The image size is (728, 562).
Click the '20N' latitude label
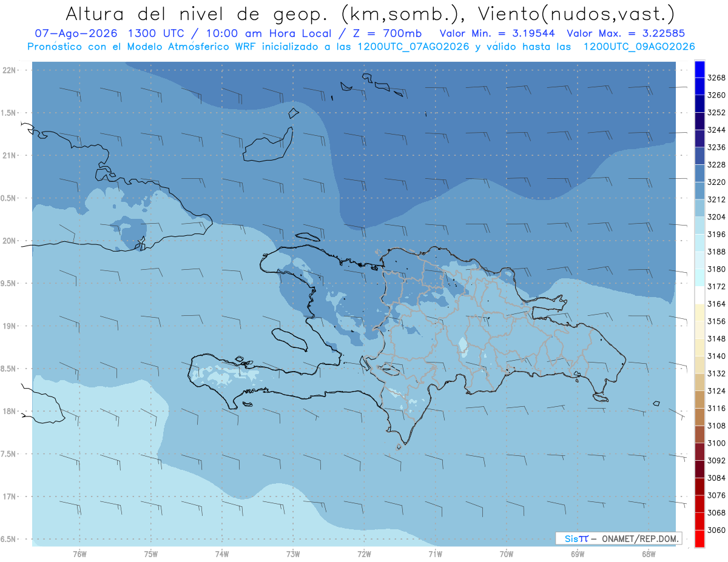point(9,241)
